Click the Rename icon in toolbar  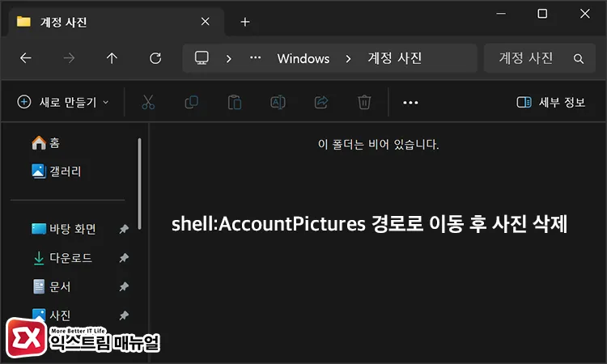pos(278,102)
